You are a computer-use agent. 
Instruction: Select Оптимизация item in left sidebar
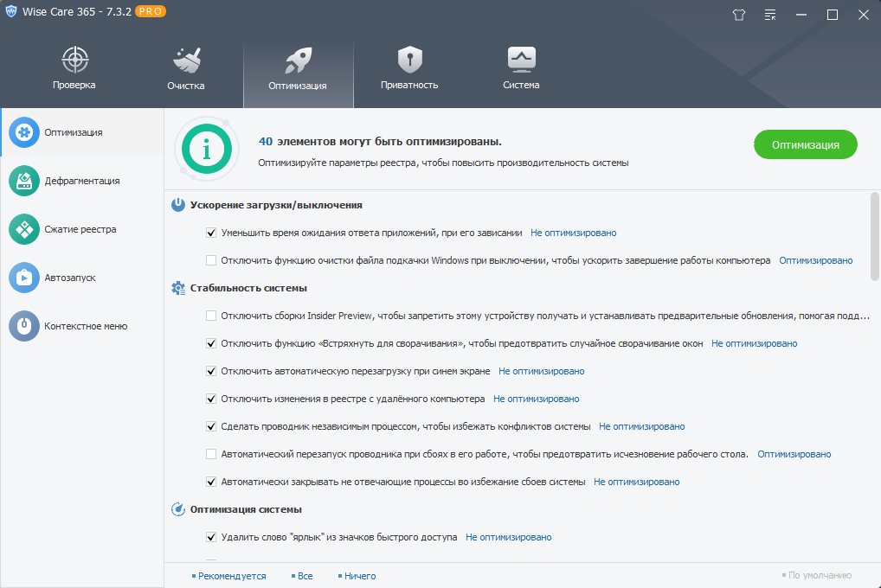[x=74, y=132]
